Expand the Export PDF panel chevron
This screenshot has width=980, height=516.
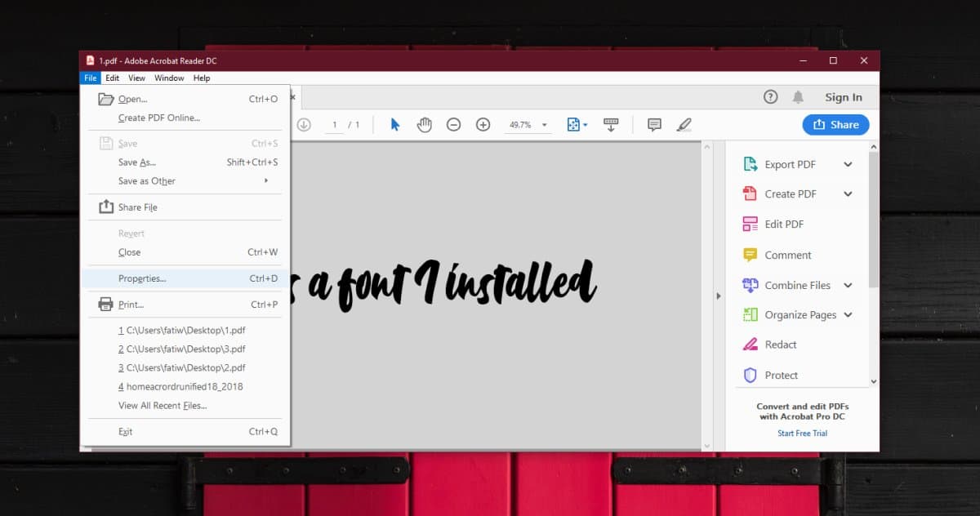pos(848,164)
